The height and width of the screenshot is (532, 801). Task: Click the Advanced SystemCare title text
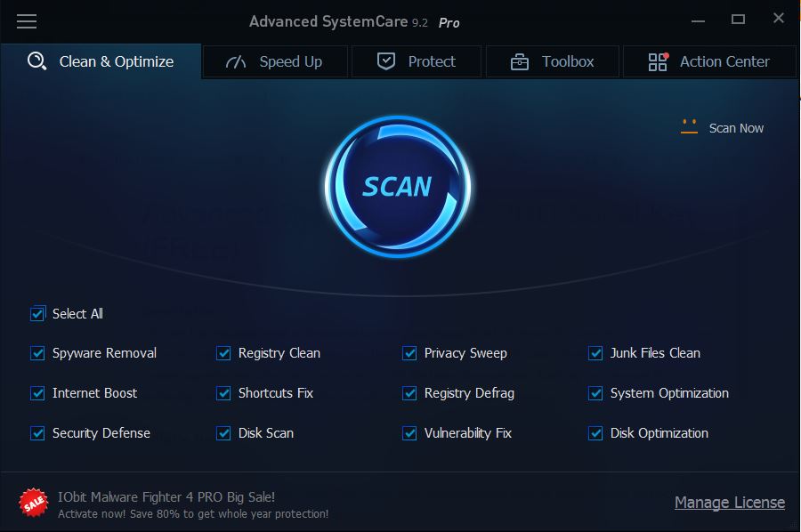coord(328,21)
